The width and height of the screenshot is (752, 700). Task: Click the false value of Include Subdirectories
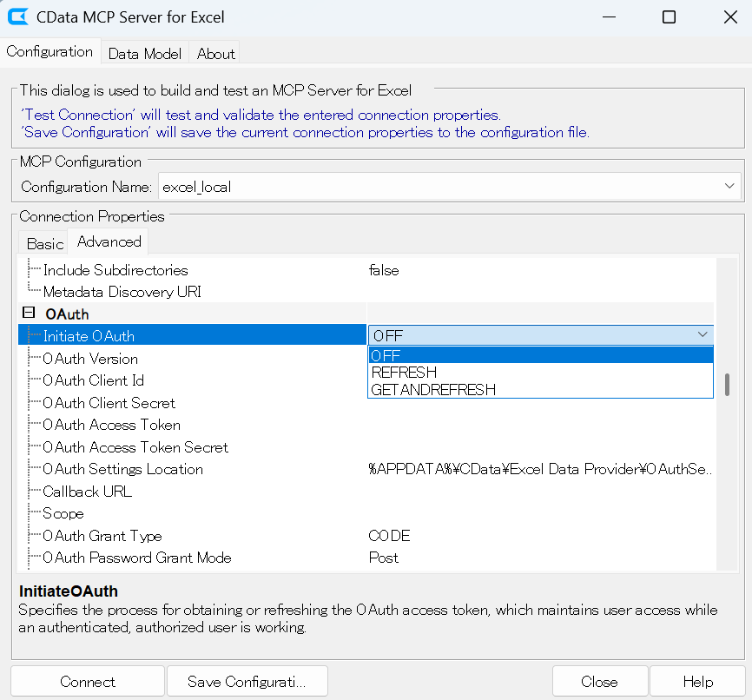click(384, 270)
